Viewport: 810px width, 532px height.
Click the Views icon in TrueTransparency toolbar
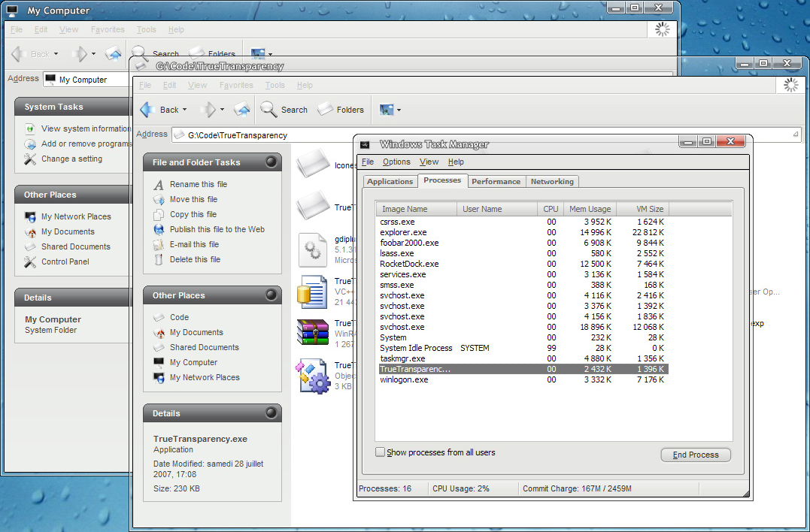[x=387, y=110]
